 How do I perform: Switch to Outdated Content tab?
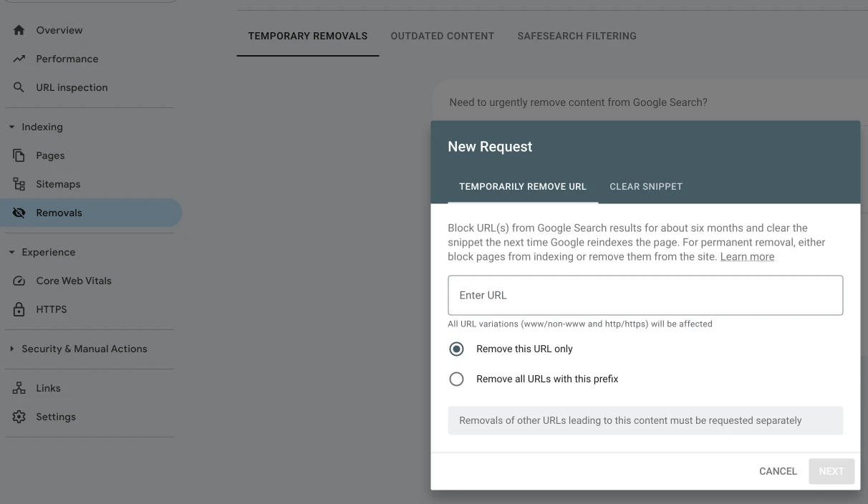[443, 36]
